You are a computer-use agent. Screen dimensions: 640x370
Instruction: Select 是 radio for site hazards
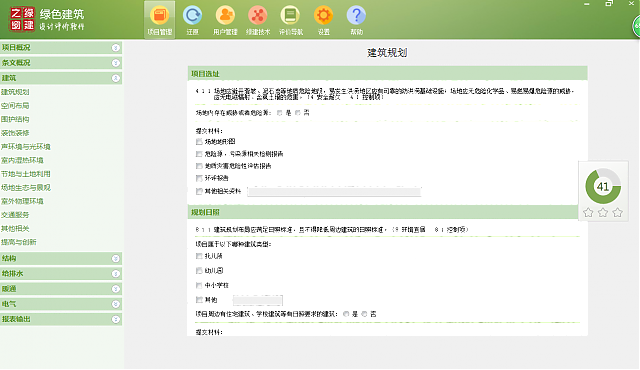click(280, 113)
